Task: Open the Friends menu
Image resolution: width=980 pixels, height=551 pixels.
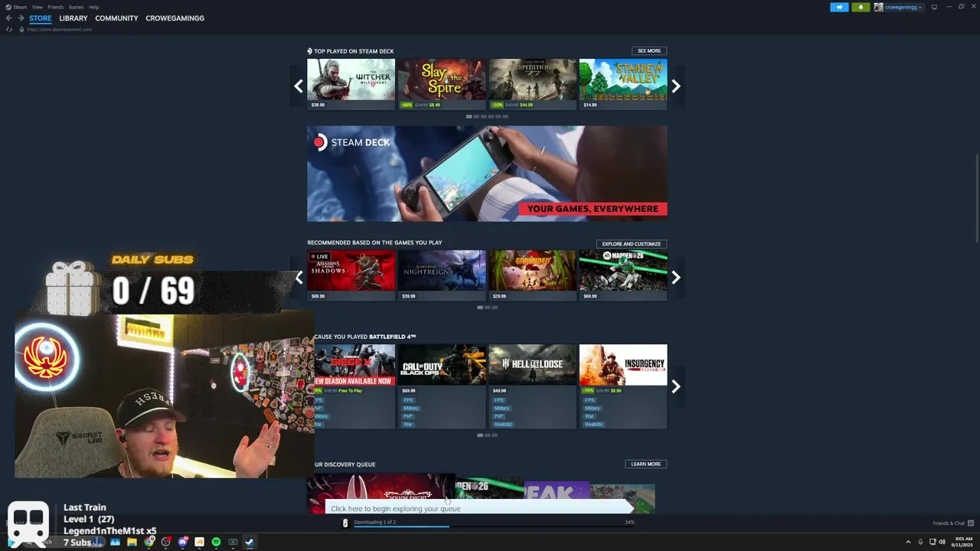Action: click(55, 7)
